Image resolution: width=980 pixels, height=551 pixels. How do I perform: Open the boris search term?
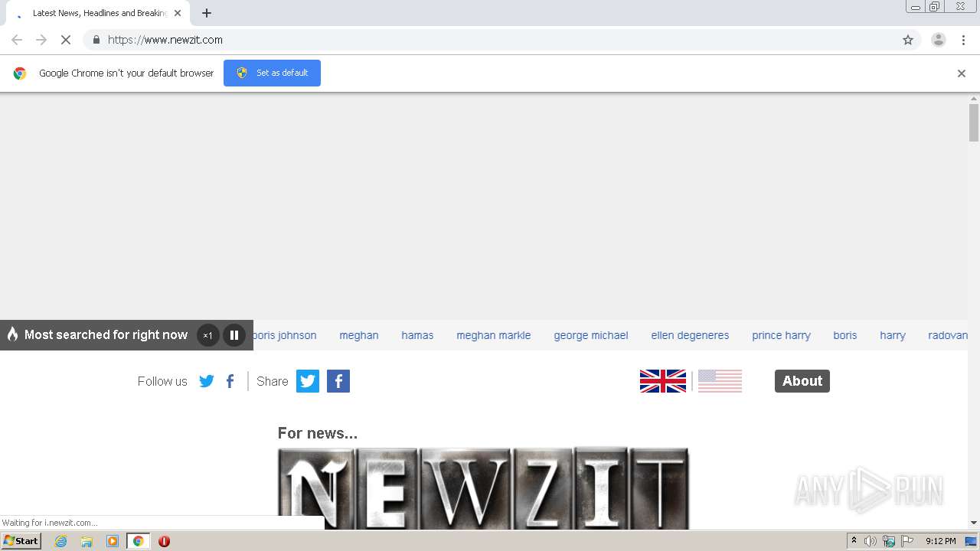(845, 335)
